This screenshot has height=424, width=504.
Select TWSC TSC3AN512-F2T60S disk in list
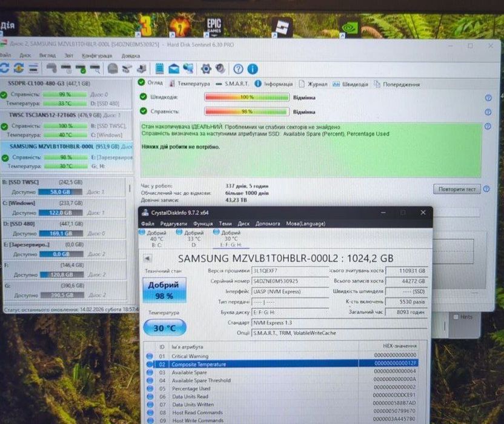tap(66, 125)
